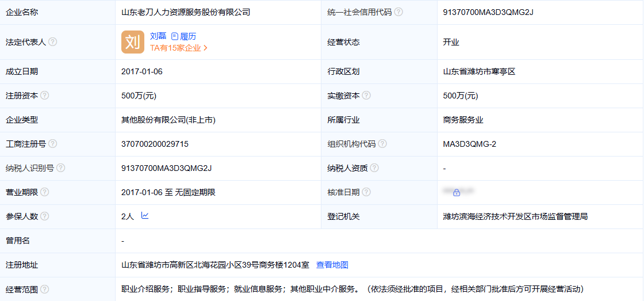Click help icon beside 法定代表人
The image size is (644, 301).
pos(52,42)
